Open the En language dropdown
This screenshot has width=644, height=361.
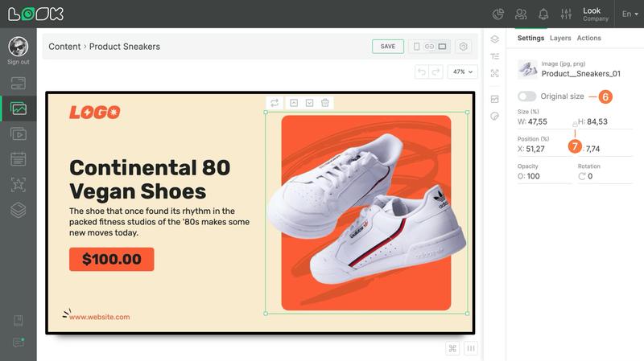[630, 14]
